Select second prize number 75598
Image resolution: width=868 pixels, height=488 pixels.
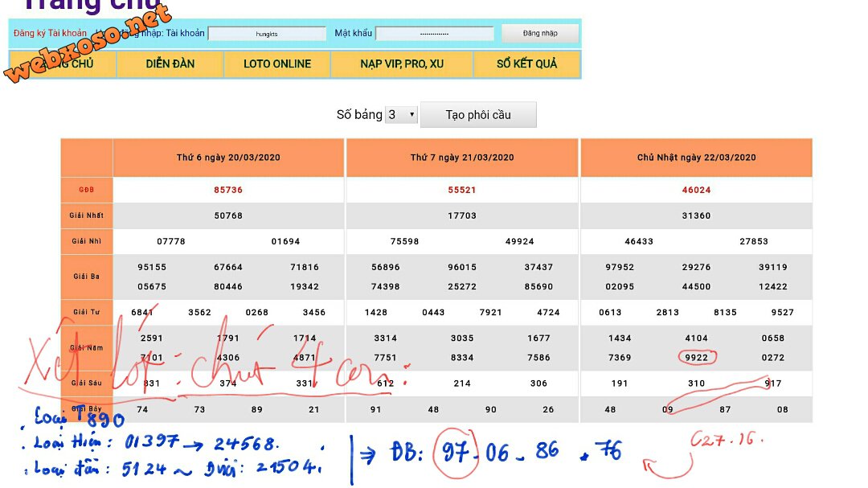tap(404, 241)
